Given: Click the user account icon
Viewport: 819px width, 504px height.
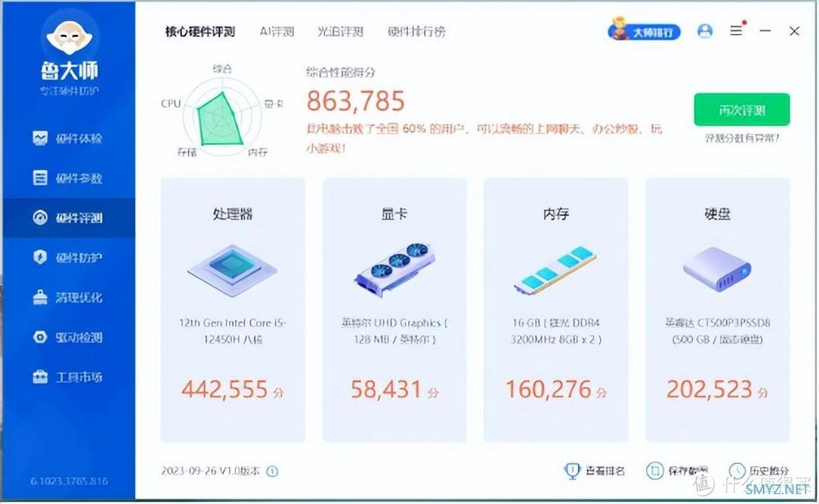Looking at the screenshot, I should tap(705, 31).
